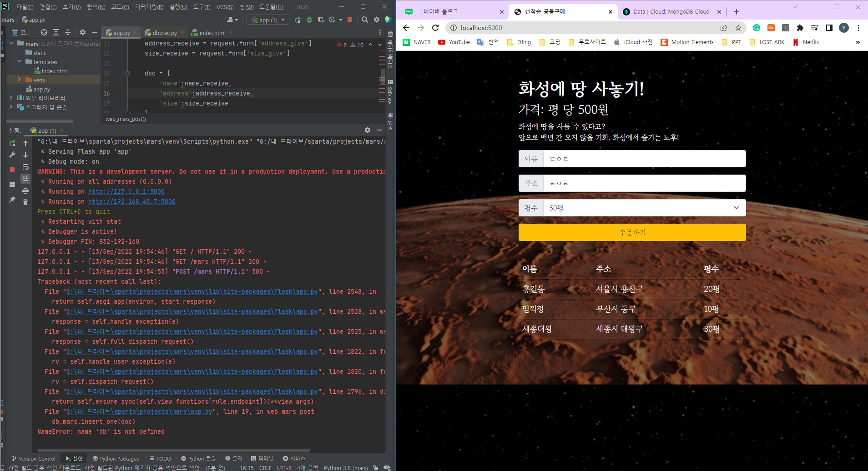Image resolution: width=868 pixels, height=471 pixels.
Task: Reload the localhost:5000 page in Chrome
Action: tap(435, 28)
